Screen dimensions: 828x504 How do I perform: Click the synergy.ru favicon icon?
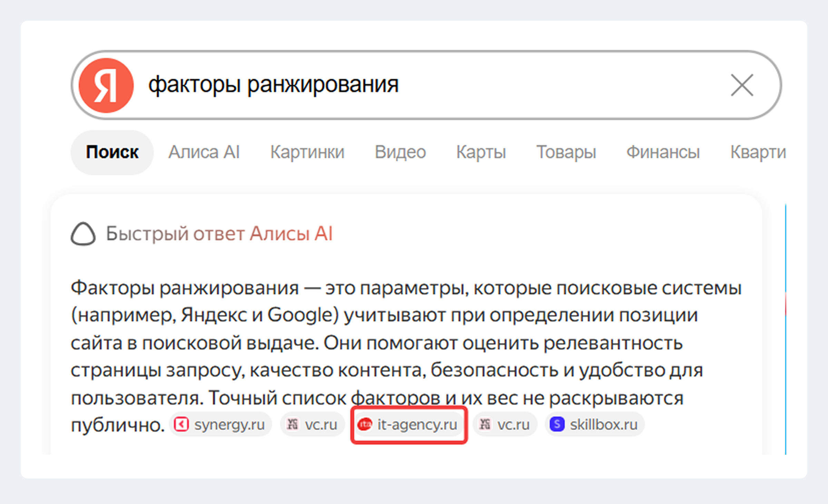point(181,424)
